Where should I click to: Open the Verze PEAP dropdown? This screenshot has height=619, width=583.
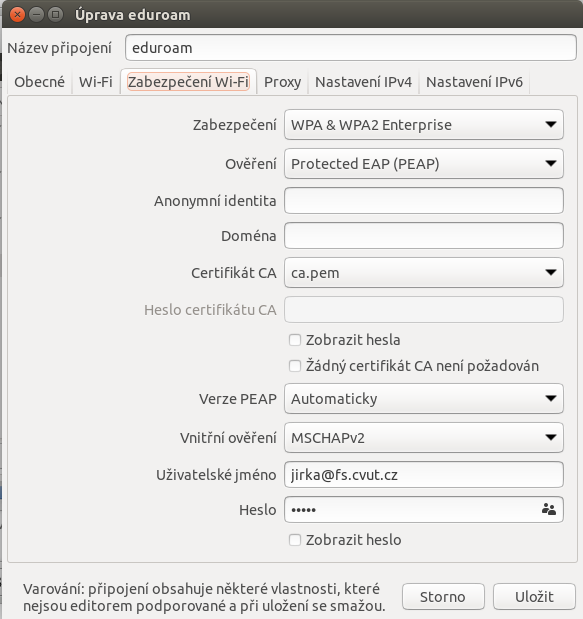click(x=424, y=399)
